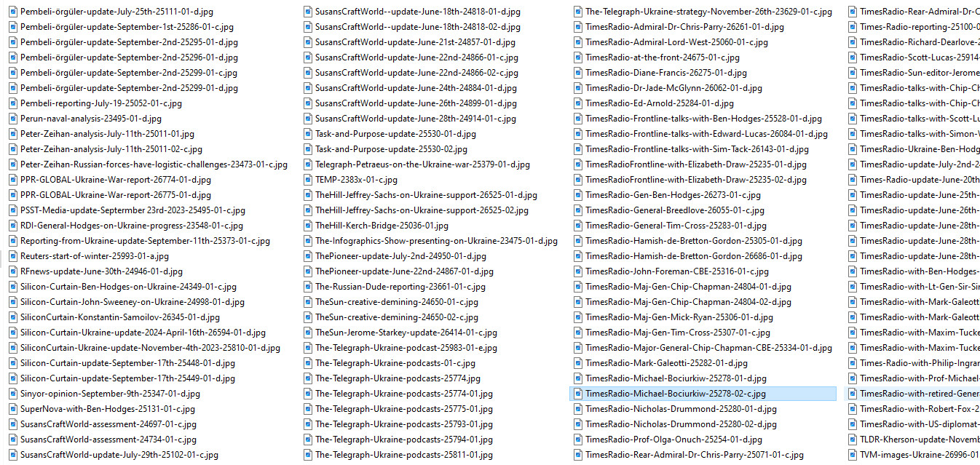Click the icon beside the TLDR-Kherson-update file
The width and height of the screenshot is (980, 465).
pyautogui.click(x=853, y=440)
